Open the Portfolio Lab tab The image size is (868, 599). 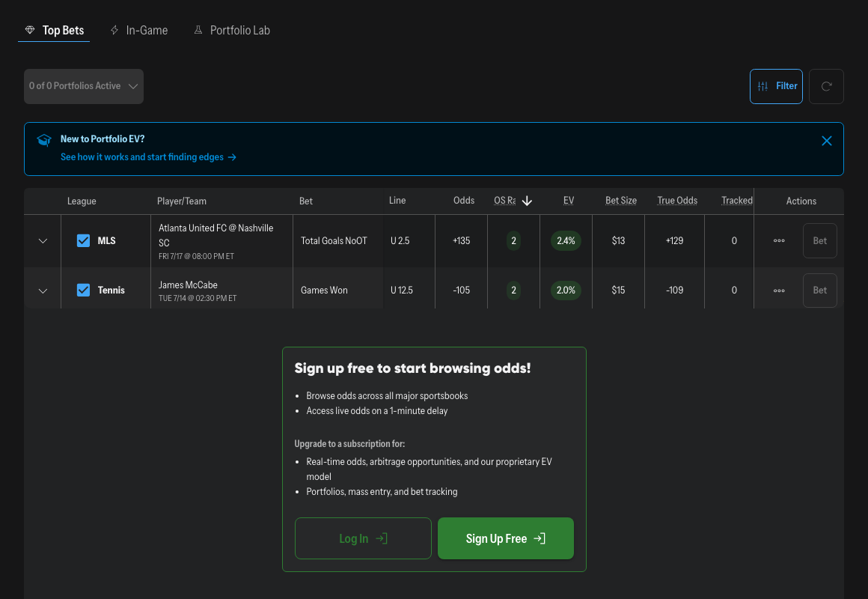[231, 31]
